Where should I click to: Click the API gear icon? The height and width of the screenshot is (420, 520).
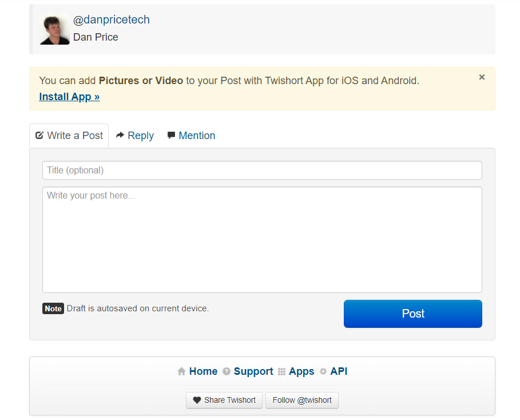(x=323, y=371)
